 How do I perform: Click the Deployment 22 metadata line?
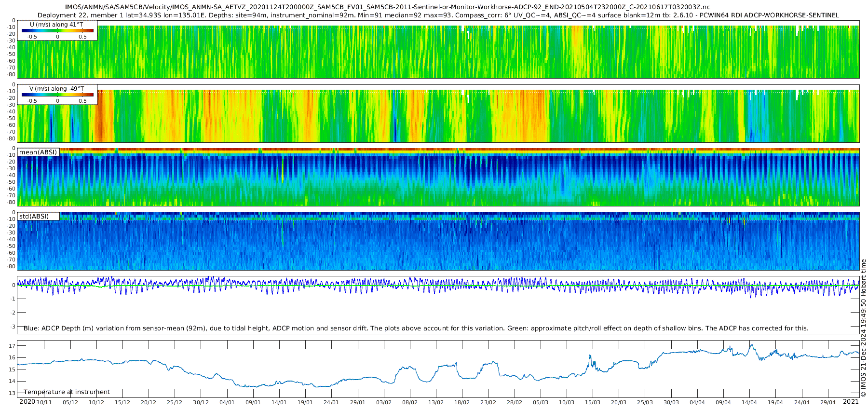pos(438,15)
